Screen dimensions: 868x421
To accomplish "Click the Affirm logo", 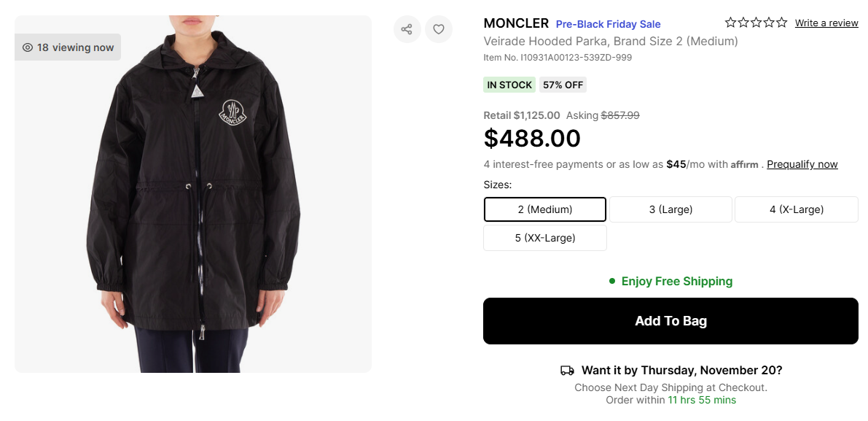I will pos(744,164).
